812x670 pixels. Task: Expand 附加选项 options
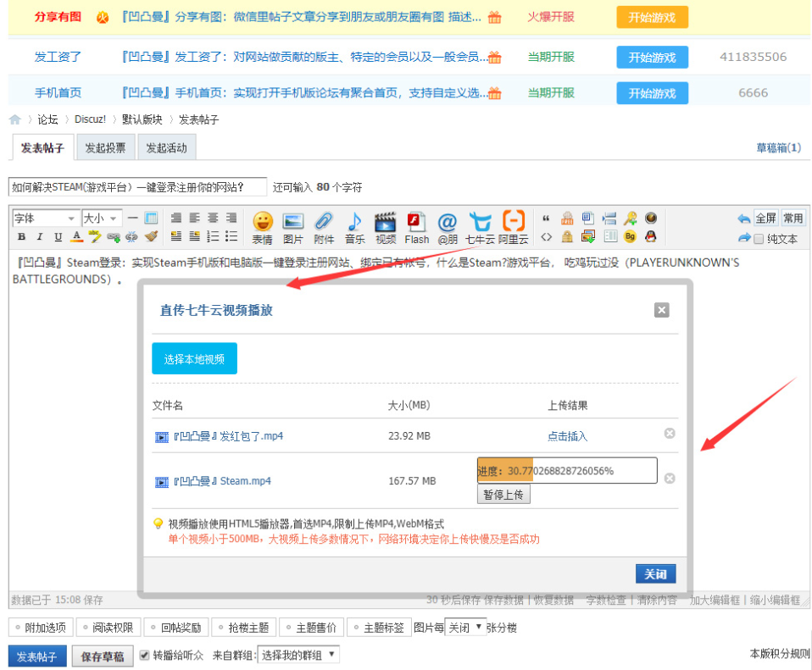point(41,628)
